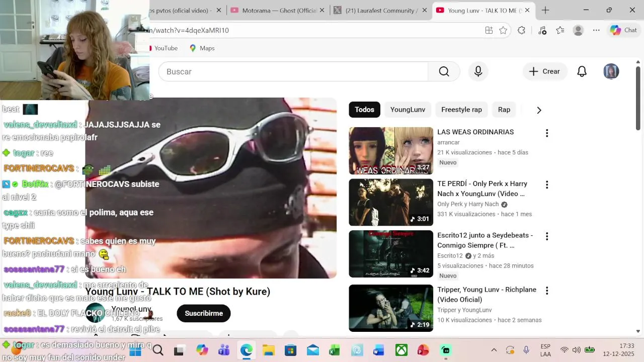Open options menu for Richplane video
This screenshot has height=362, width=644.
click(546, 291)
